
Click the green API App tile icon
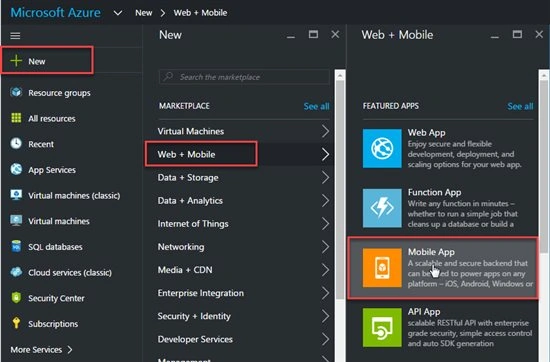click(x=382, y=327)
